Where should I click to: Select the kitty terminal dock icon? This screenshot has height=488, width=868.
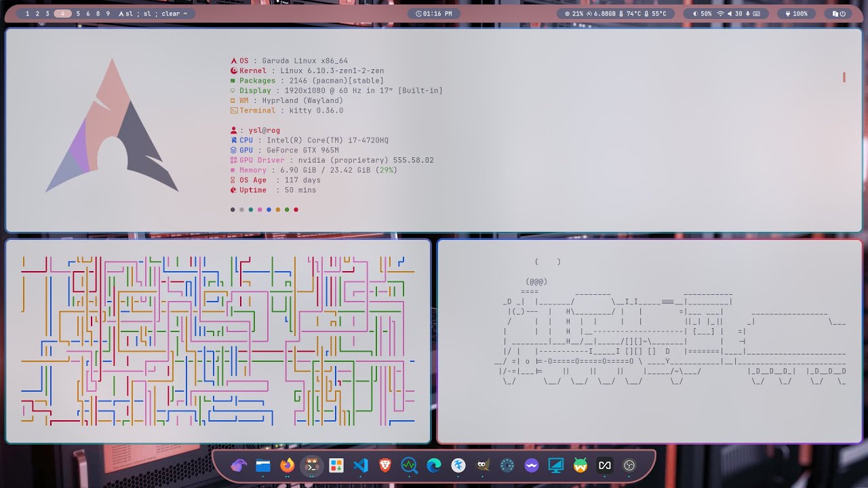tap(312, 466)
